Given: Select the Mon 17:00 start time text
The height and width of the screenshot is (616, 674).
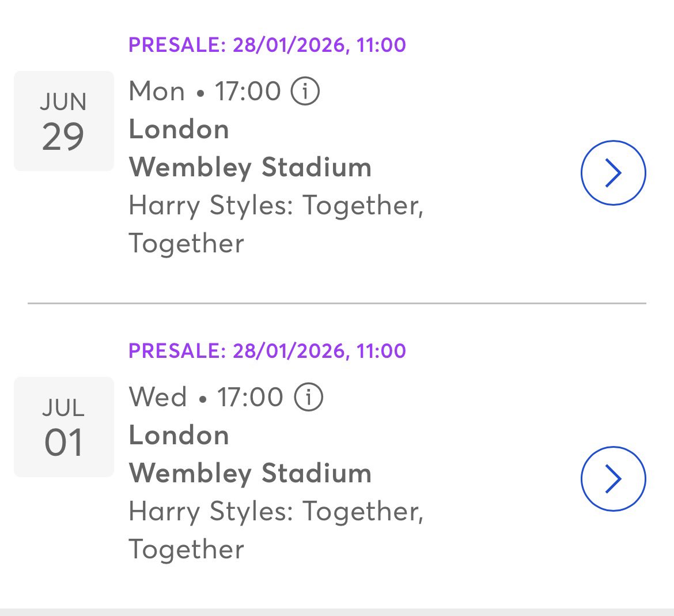Looking at the screenshot, I should (205, 92).
